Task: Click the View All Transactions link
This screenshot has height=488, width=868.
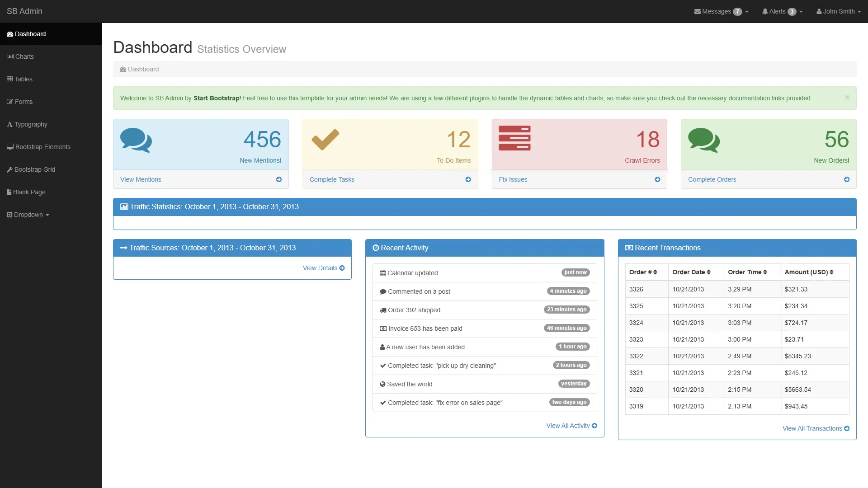Action: [816, 428]
